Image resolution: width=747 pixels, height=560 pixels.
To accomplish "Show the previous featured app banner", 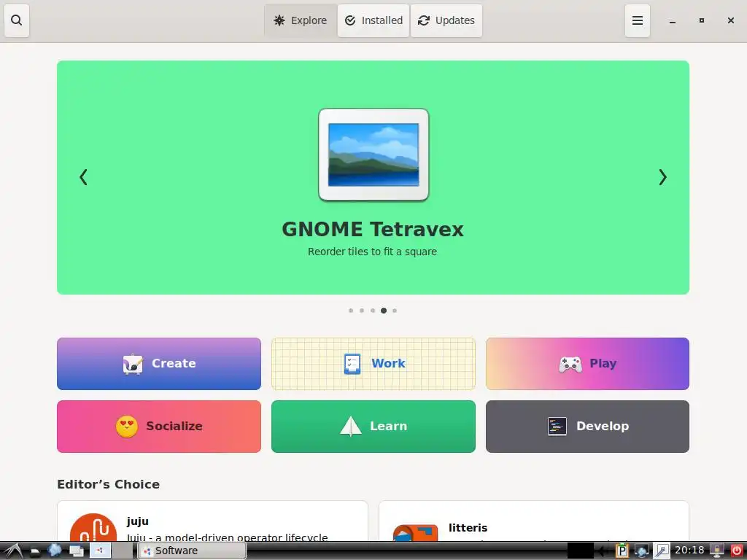I will pos(83,177).
